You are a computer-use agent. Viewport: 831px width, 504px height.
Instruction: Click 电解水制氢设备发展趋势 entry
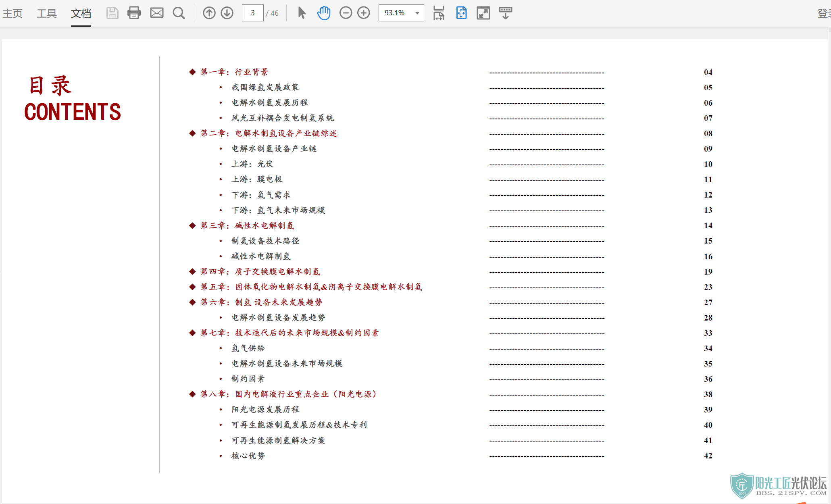point(278,318)
